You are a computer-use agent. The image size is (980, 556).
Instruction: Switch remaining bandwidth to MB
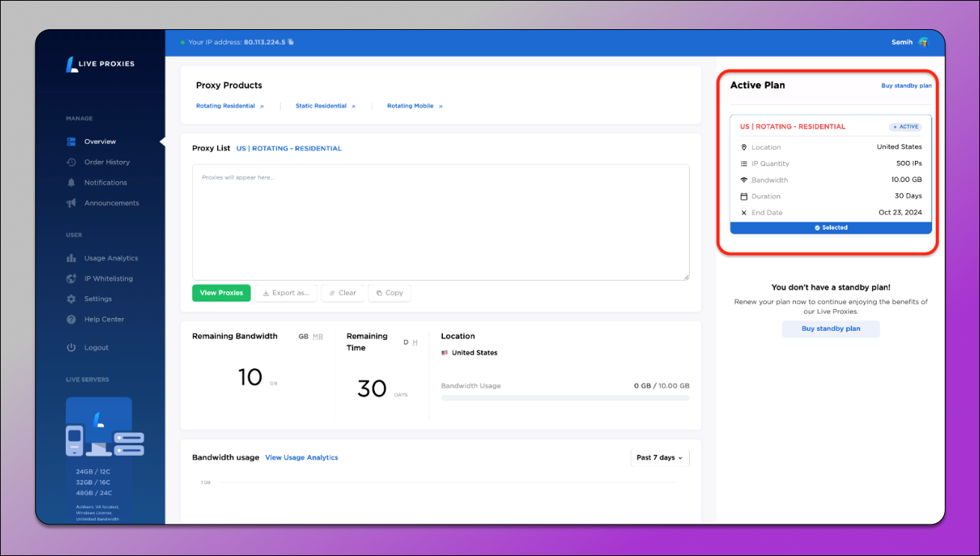click(x=318, y=337)
